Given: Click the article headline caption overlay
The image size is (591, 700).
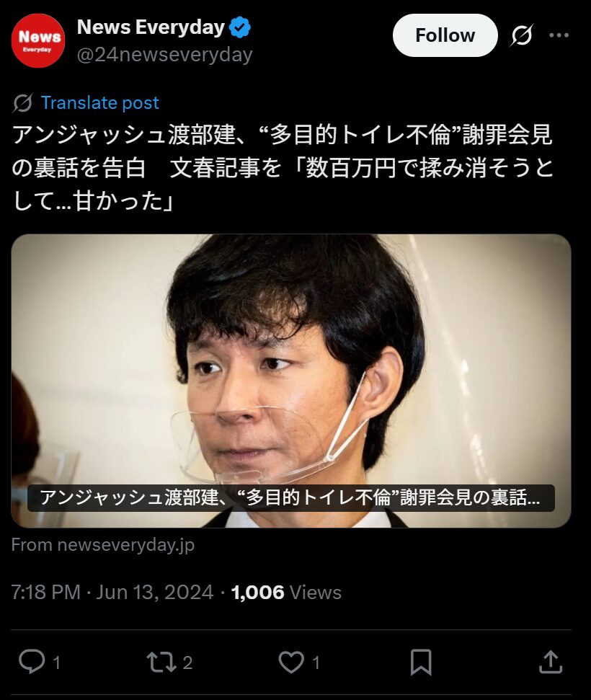Looking at the screenshot, I should click(291, 497).
